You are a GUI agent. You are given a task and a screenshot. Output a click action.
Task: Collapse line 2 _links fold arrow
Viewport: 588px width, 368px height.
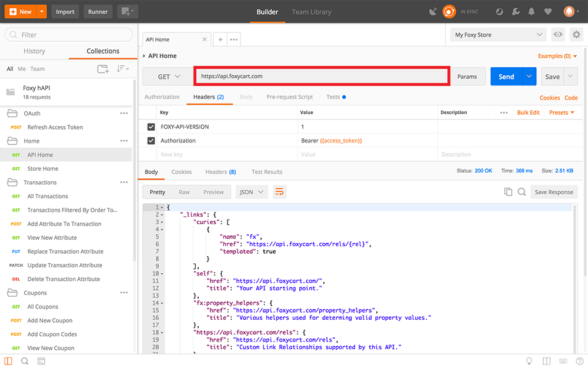point(162,215)
